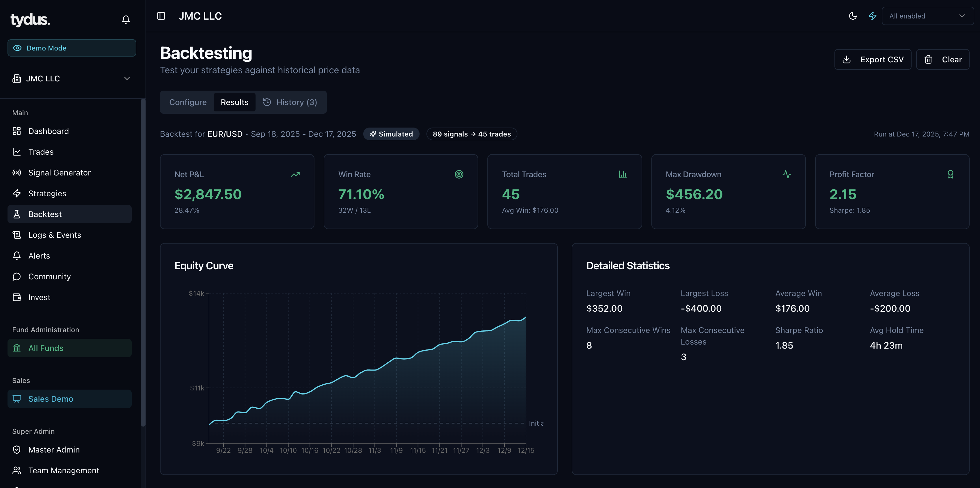The width and height of the screenshot is (980, 488).
Task: Open the History (3) tab
Action: click(x=291, y=102)
